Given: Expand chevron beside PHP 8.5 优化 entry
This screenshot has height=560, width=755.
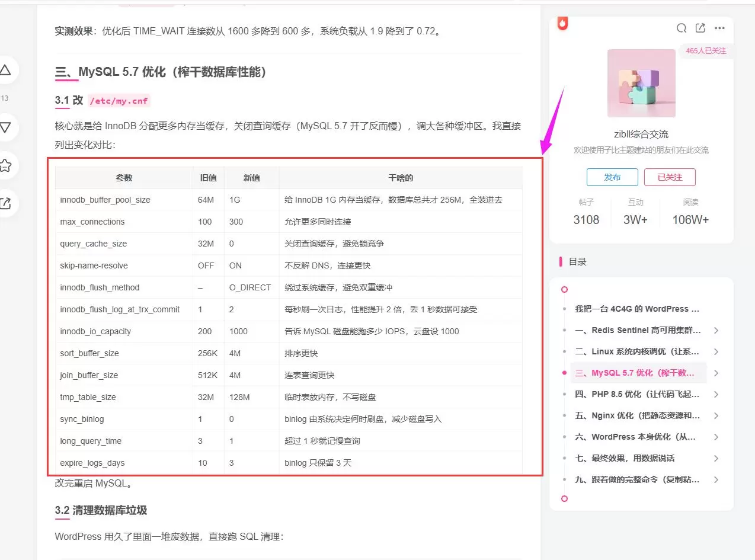Looking at the screenshot, I should click(716, 394).
